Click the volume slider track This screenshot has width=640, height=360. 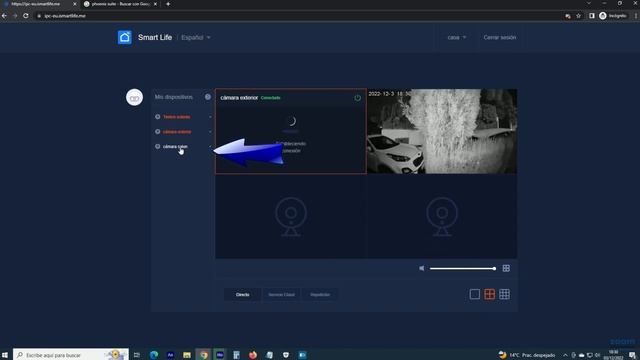pyautogui.click(x=462, y=268)
